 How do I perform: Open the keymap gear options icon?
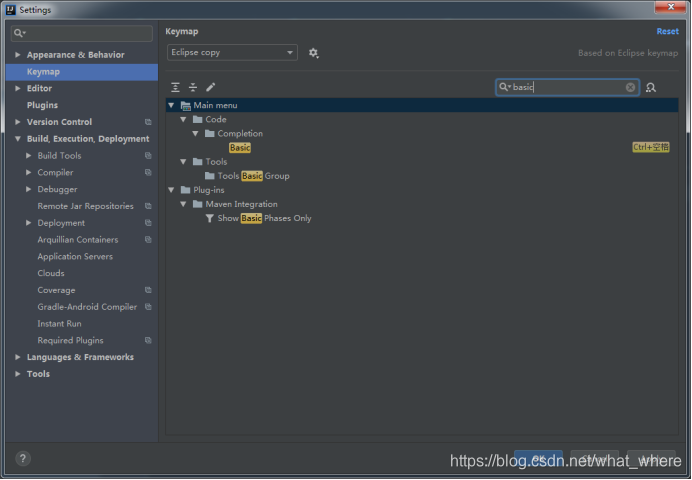[x=313, y=53]
